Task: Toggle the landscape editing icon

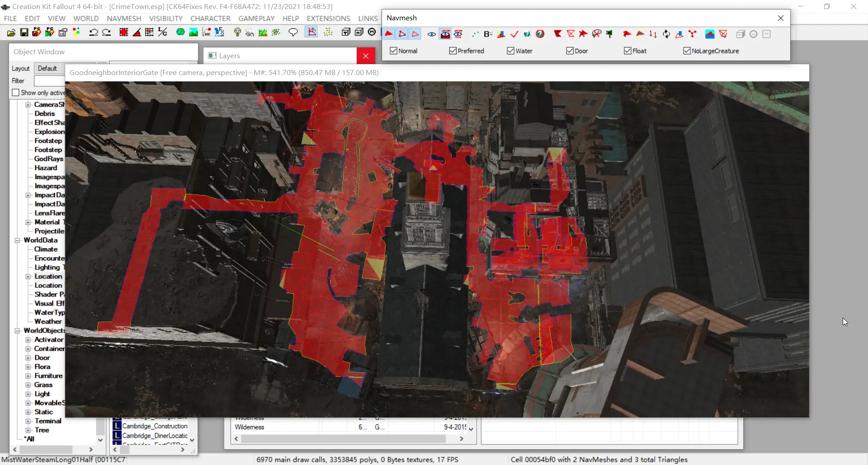Action: click(193, 33)
